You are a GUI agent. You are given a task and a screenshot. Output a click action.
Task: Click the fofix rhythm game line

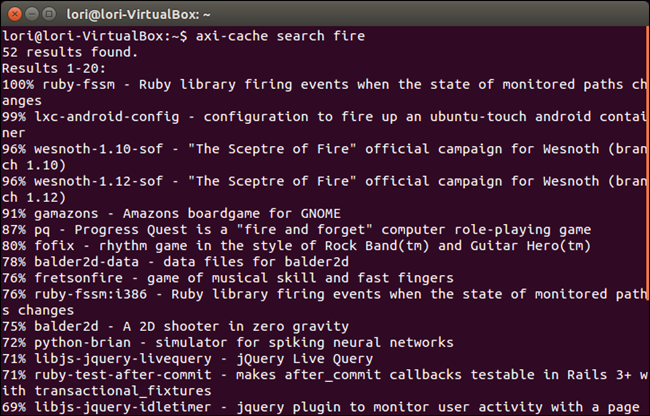click(x=296, y=246)
